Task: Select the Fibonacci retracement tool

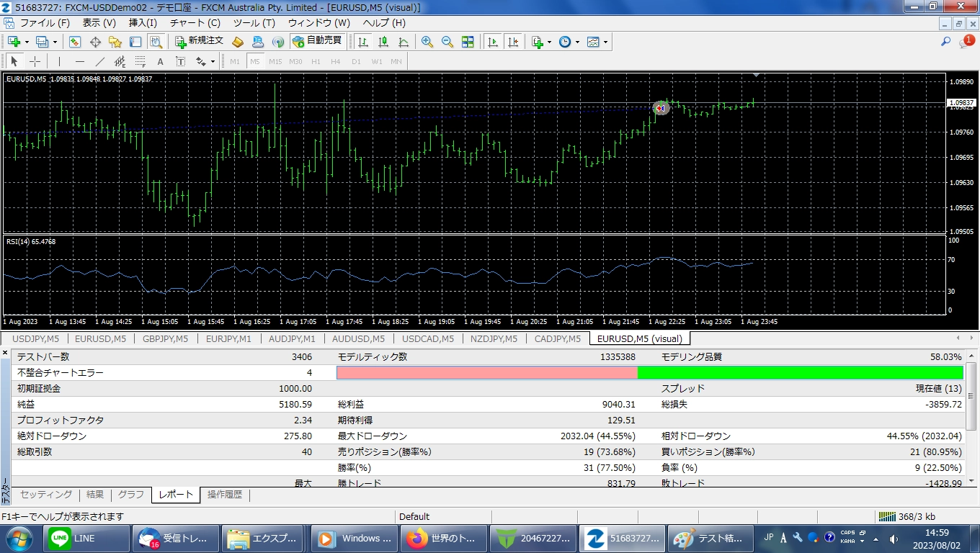Action: click(x=141, y=62)
